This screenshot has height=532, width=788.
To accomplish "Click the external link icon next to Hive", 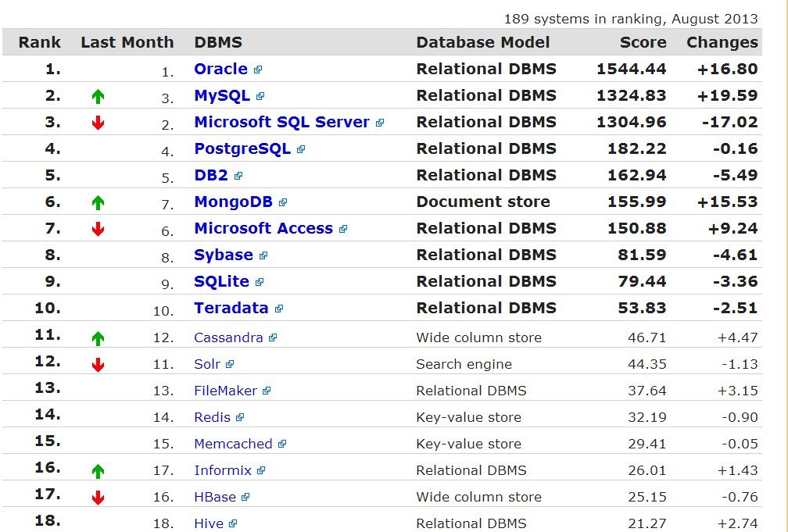I will (x=233, y=524).
